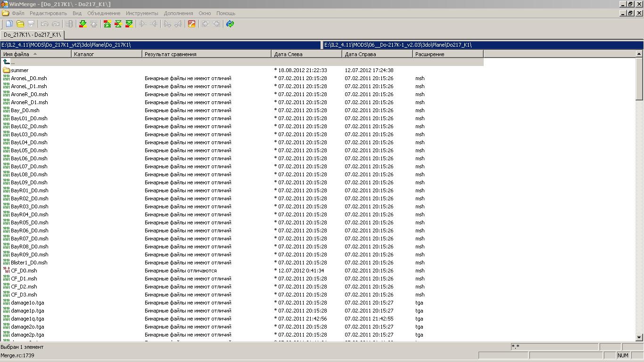Click the binary icon beside AroneL_D0.msh

[7, 78]
